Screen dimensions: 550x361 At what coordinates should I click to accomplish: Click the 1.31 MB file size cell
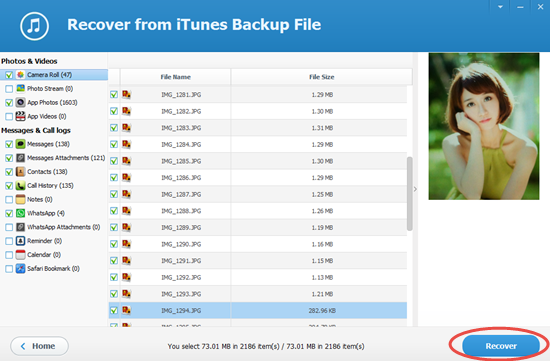click(322, 128)
